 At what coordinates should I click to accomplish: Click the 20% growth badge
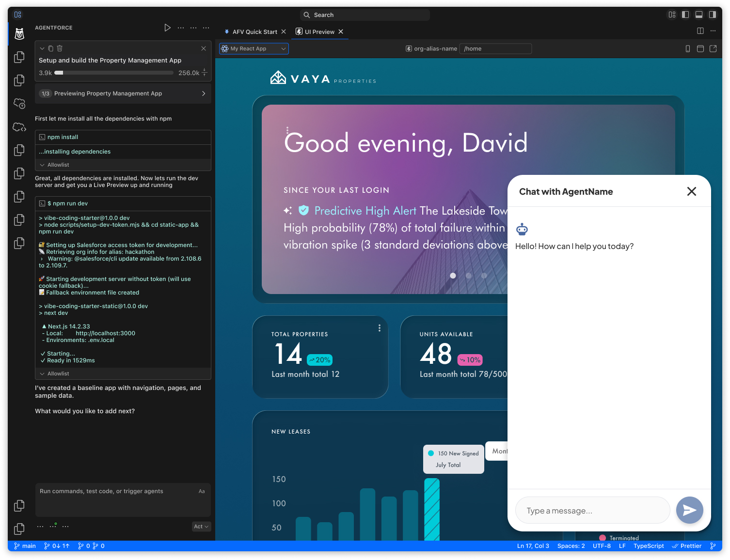click(x=320, y=360)
